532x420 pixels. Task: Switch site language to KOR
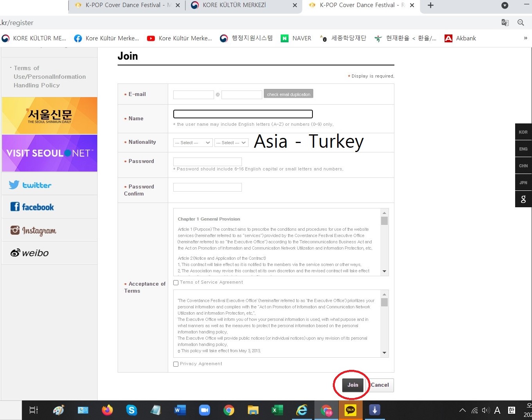(523, 132)
